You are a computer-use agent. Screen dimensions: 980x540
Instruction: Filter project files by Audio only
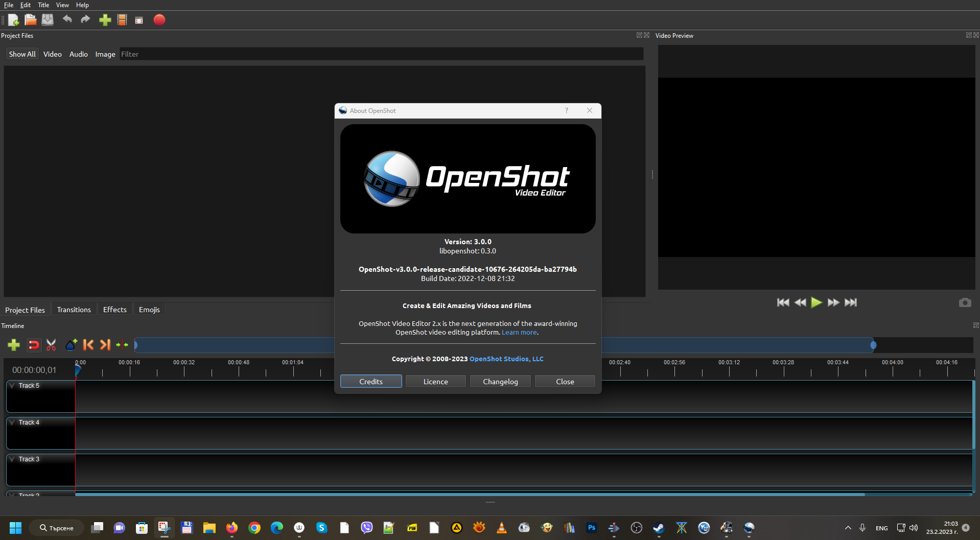click(x=78, y=54)
